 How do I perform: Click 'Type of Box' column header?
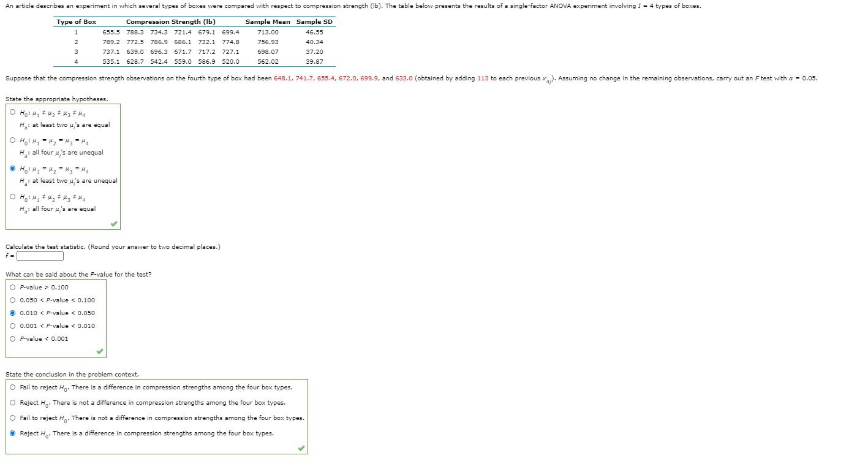[x=76, y=22]
